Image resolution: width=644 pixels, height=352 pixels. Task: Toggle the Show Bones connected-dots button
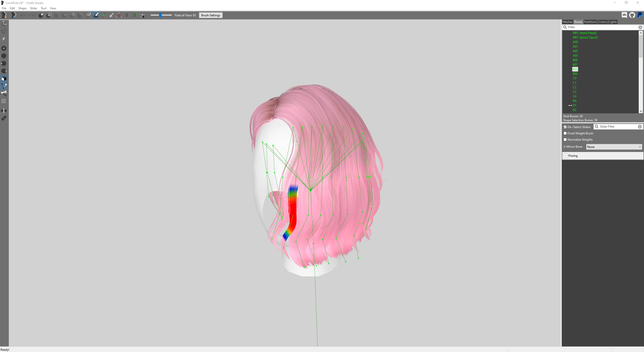tap(4, 86)
